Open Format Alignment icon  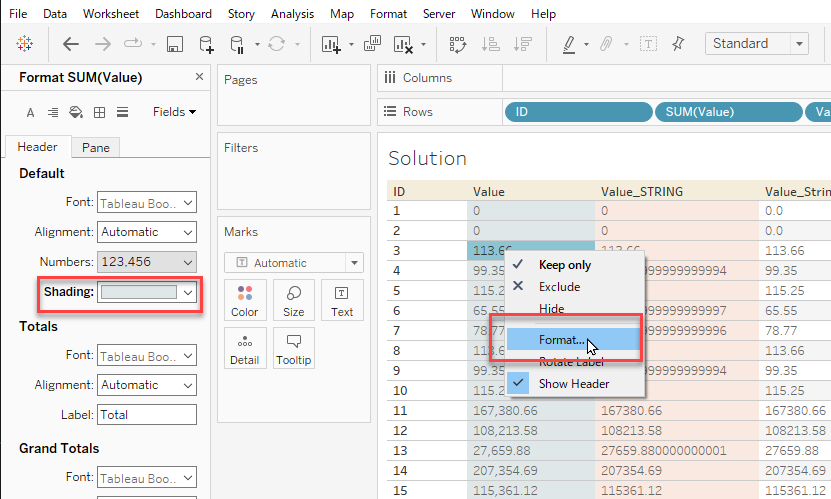pyautogui.click(x=53, y=112)
